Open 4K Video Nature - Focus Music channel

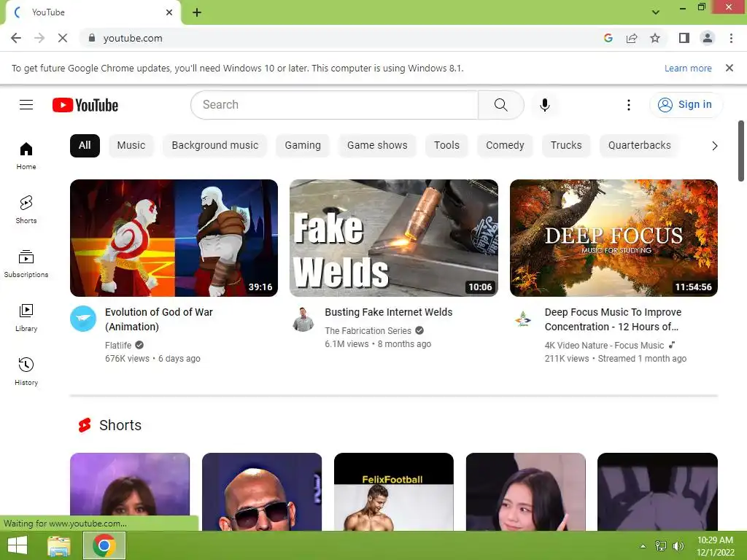(604, 345)
